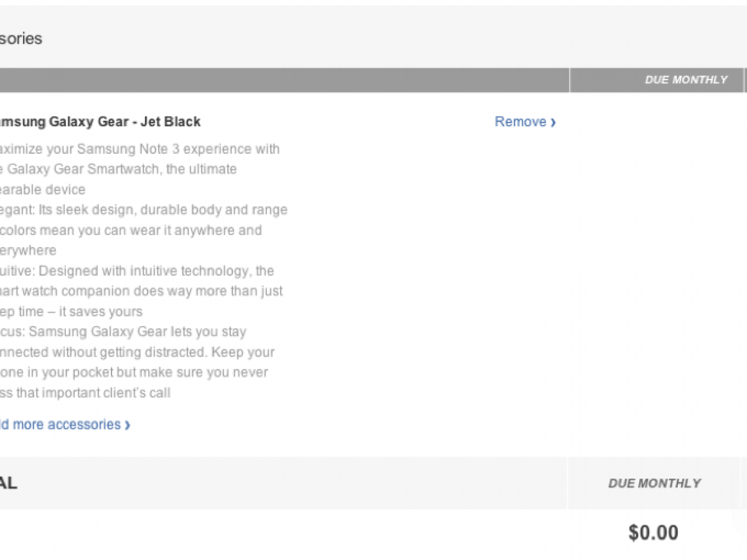The image size is (747, 560).
Task: Click DUE MONTHLY in the dark gray header bar
Action: point(686,80)
